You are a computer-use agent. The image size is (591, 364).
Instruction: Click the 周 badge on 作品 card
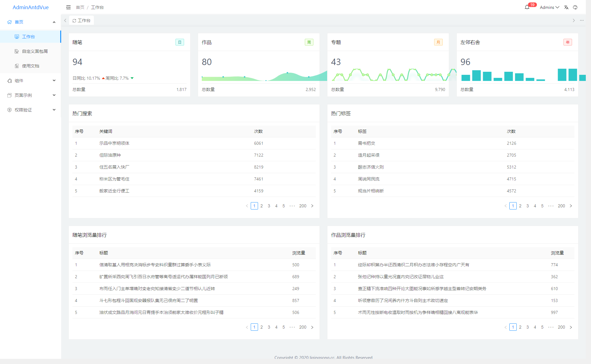pos(309,42)
